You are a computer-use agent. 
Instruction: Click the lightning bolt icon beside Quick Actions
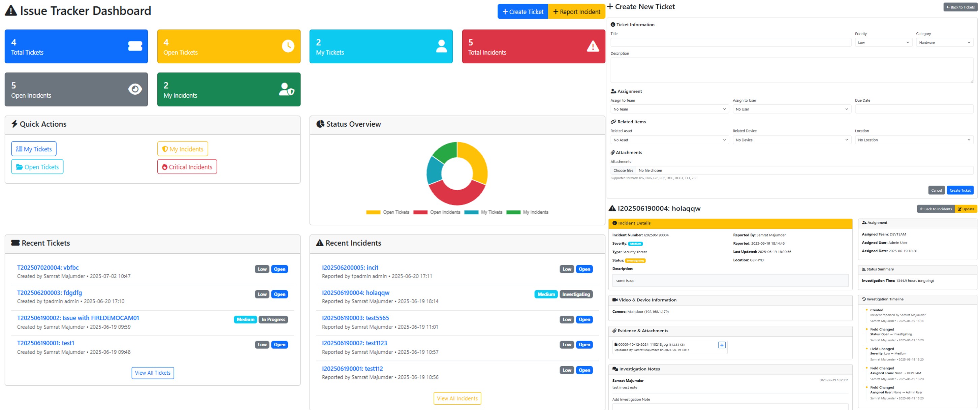tap(14, 124)
